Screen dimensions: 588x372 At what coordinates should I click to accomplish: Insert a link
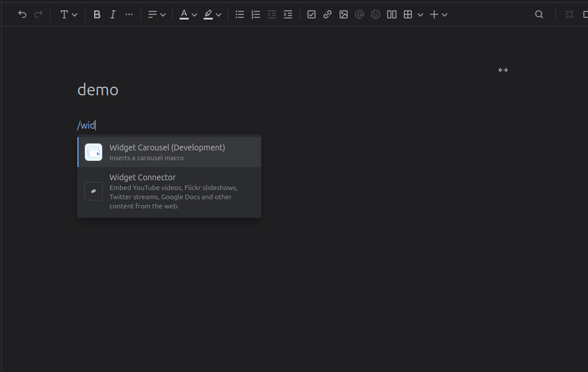pos(328,15)
